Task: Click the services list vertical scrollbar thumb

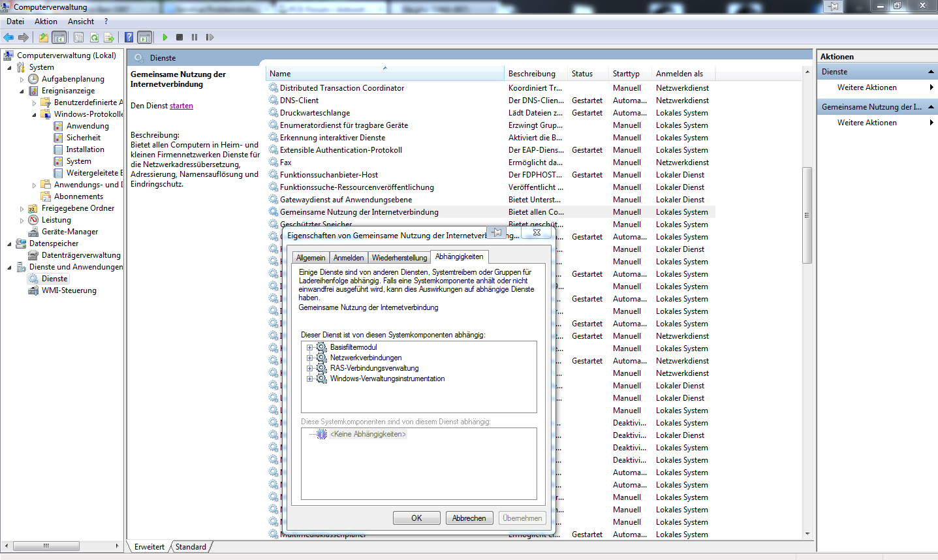Action: (807, 215)
